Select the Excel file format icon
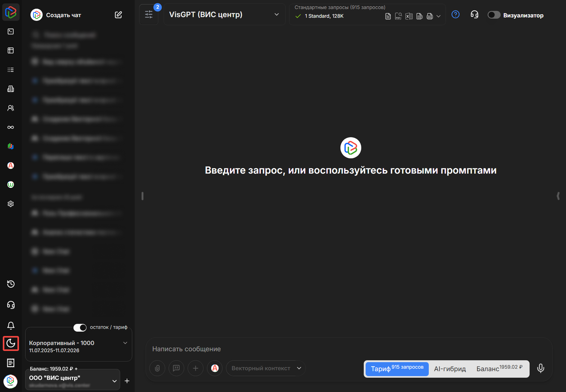 [x=409, y=16]
